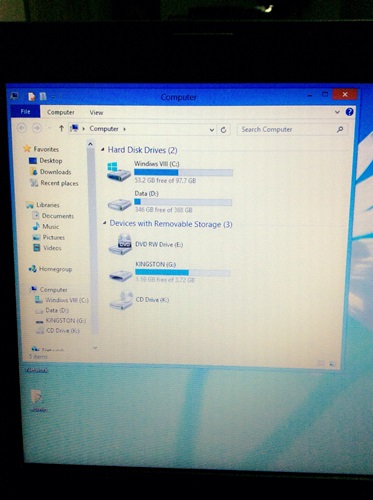Click the search magnifier icon

click(x=340, y=129)
